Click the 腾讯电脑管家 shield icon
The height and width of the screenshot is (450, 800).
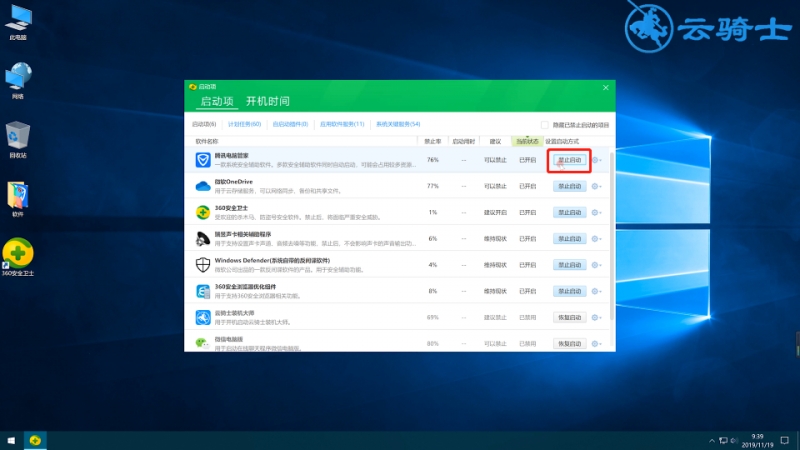click(x=203, y=160)
